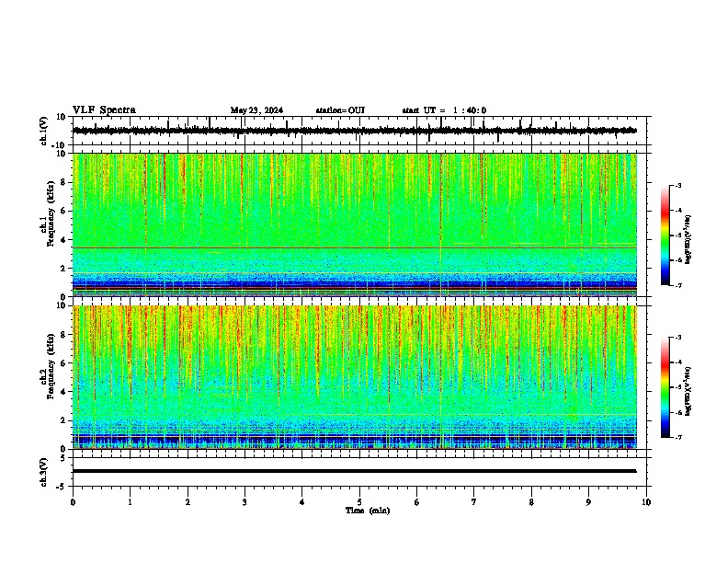Select the "start UT = 1 : 40: 0" text
The height and width of the screenshot is (563, 728).
pyautogui.click(x=444, y=110)
